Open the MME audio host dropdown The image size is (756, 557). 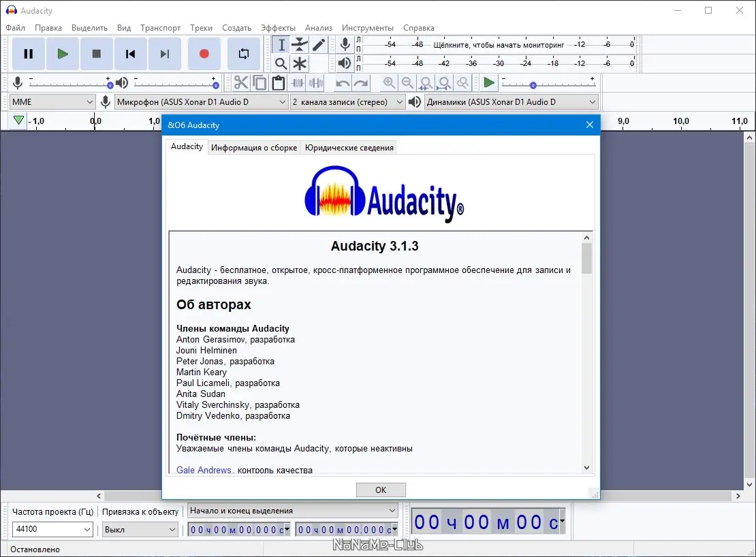coord(52,101)
